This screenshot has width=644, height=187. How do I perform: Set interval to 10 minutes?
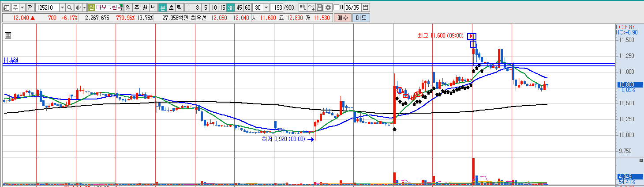click(214, 8)
